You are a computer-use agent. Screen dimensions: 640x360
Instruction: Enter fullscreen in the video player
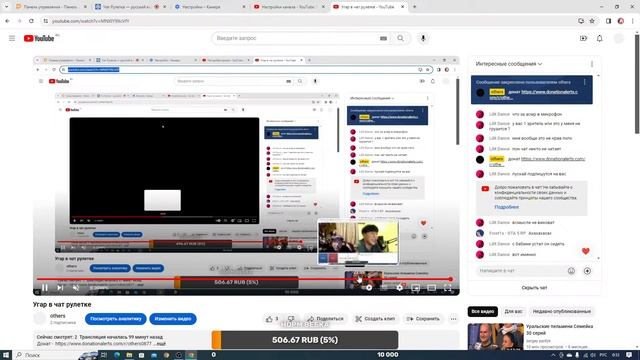tap(447, 288)
